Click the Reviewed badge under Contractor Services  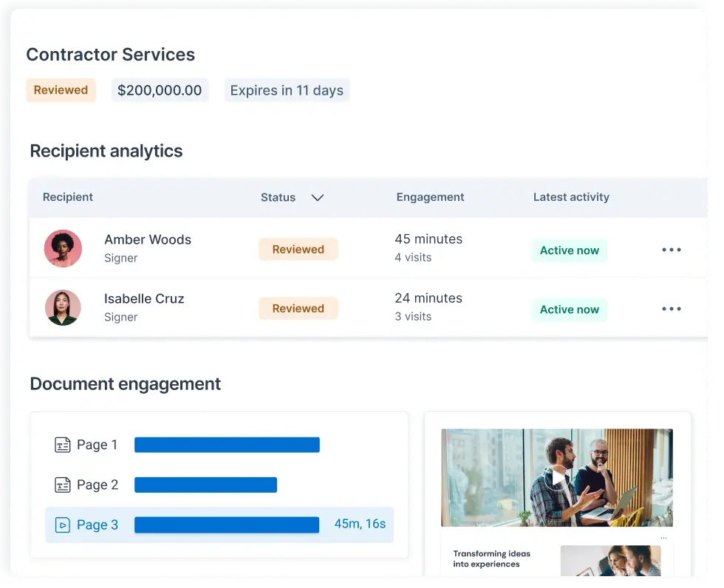61,90
